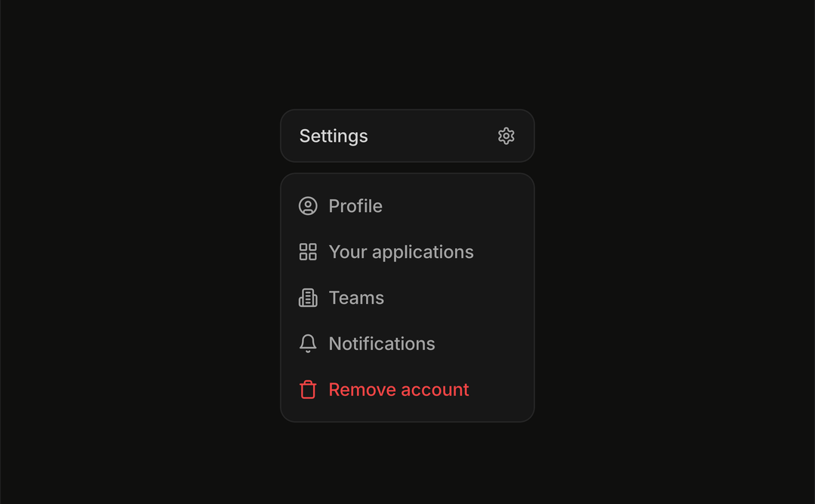
Task: Click the avatar circle icon in Profile row
Action: pyautogui.click(x=308, y=205)
